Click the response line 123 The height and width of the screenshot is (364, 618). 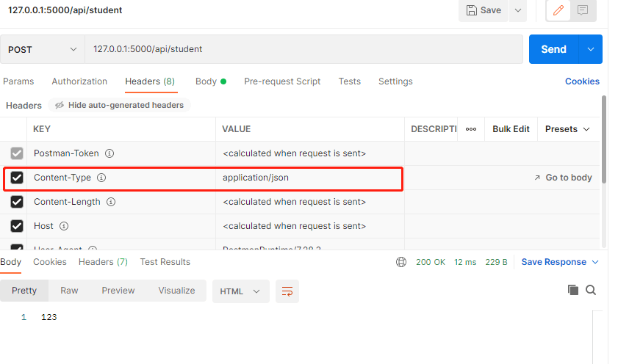[x=49, y=317]
